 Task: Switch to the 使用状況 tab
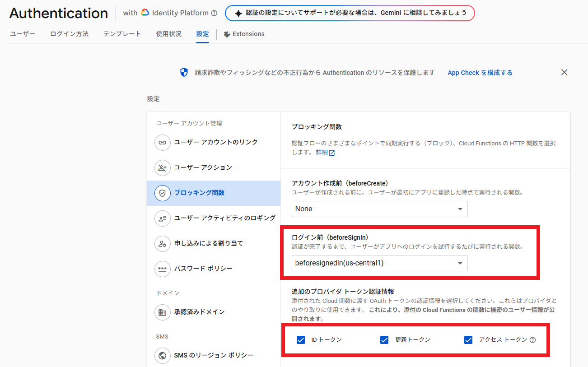[x=169, y=34]
